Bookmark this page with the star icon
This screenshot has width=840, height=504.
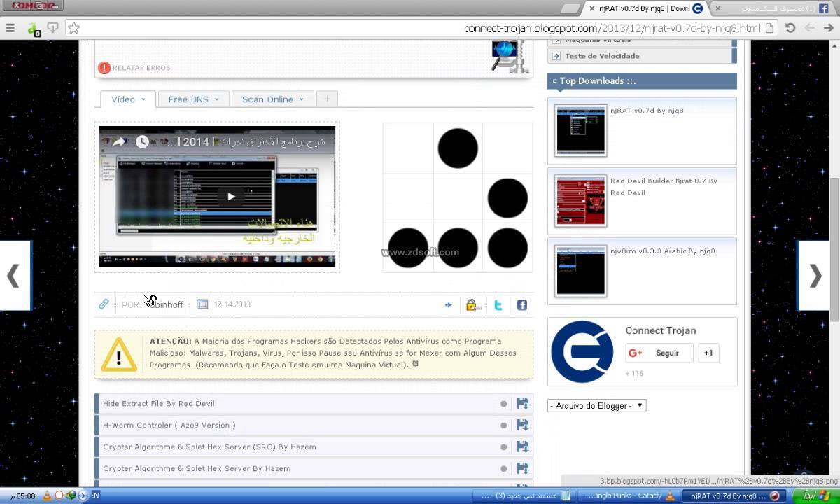click(74, 28)
